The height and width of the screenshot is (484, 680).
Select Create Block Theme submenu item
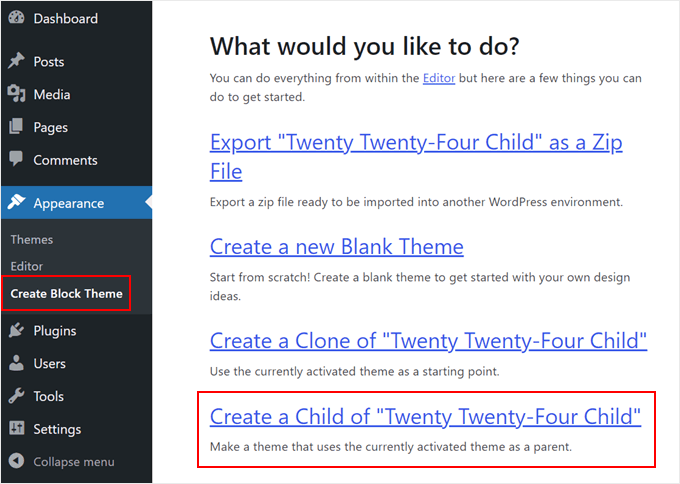point(67,294)
